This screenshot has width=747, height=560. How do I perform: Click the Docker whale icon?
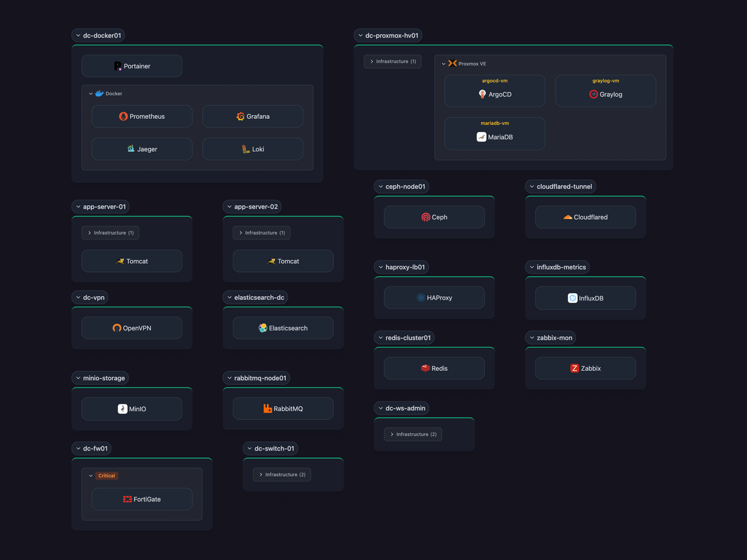99,93
